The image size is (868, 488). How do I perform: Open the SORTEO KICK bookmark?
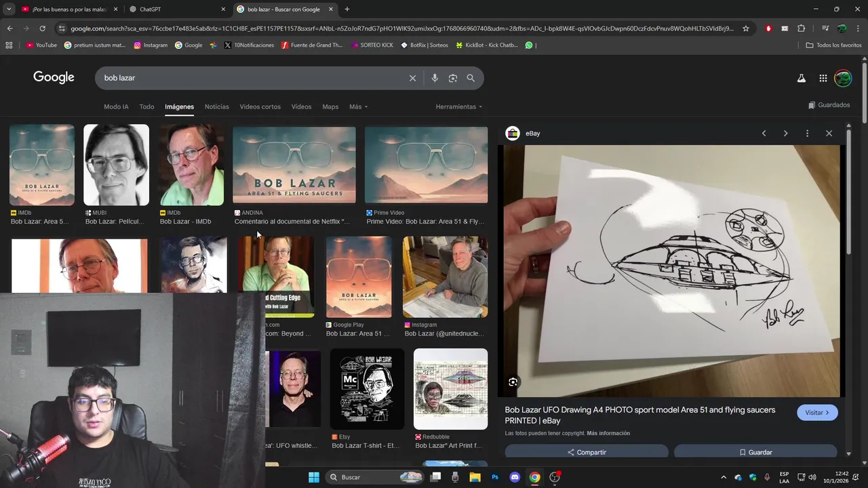click(372, 45)
